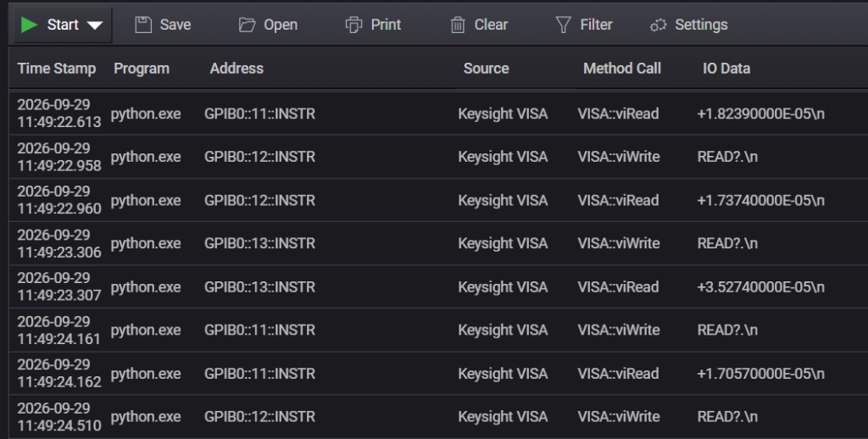The height and width of the screenshot is (439, 868).
Task: Select the 11:49:23.306 time stamp cell
Action: pyautogui.click(x=59, y=243)
